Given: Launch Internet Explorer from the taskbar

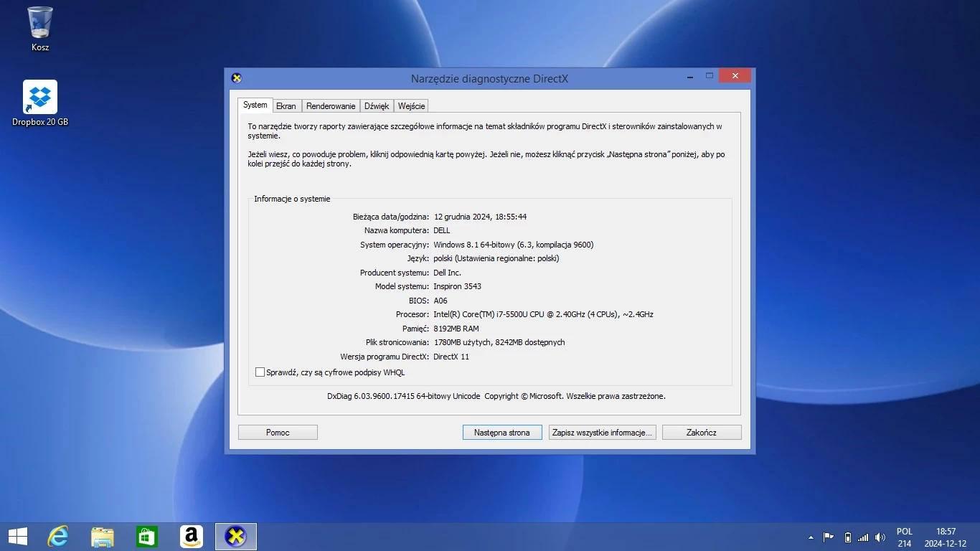Looking at the screenshot, I should [58, 536].
